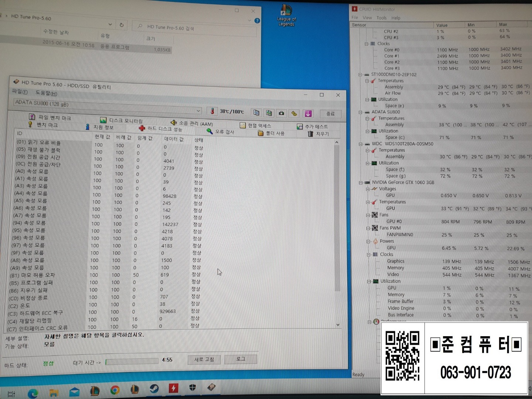This screenshot has width=532, height=399.
Task: Switch to the 랜덤 액세스 tab
Action: (255, 126)
